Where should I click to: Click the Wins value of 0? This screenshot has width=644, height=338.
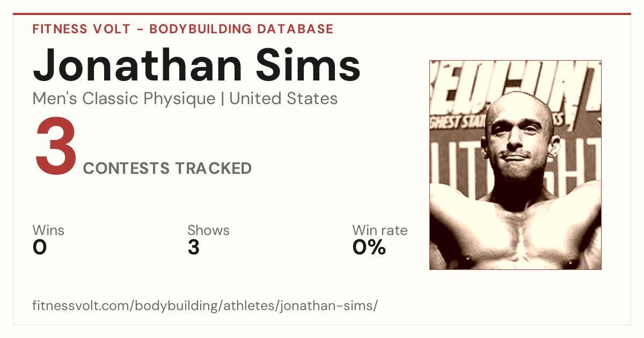(x=40, y=247)
